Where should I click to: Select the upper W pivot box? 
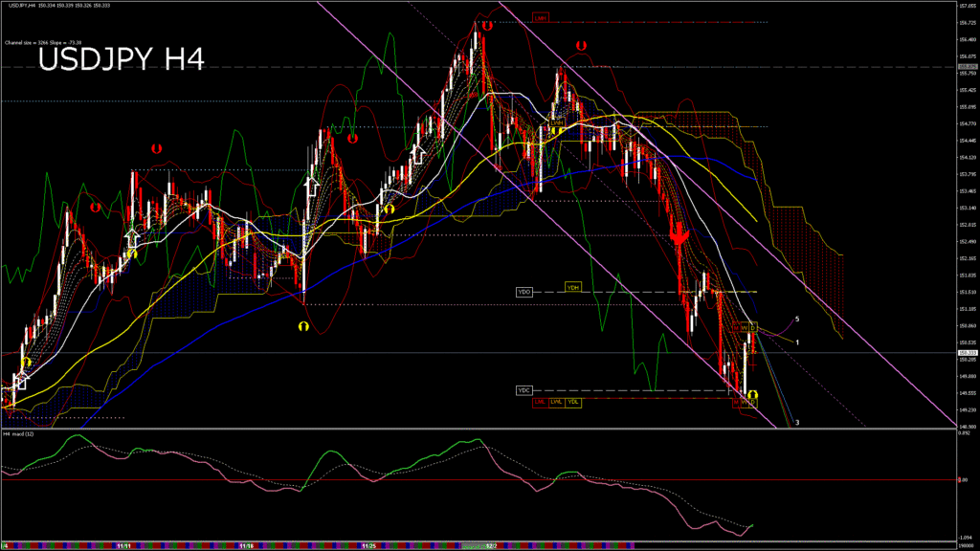tap(746, 327)
